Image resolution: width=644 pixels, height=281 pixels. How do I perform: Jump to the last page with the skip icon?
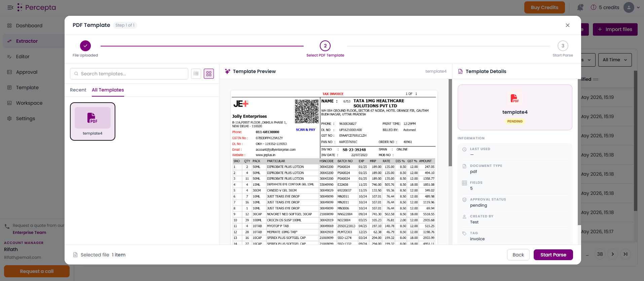point(626,254)
